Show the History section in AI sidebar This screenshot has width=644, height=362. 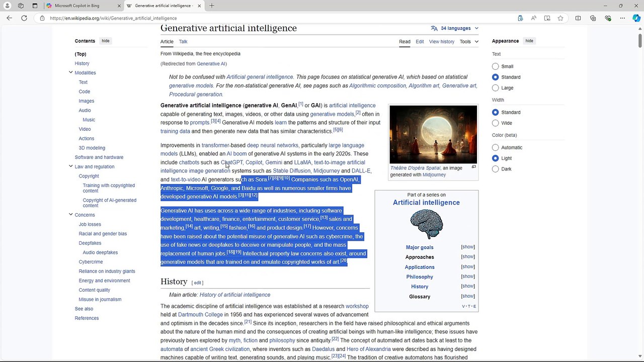point(468,286)
